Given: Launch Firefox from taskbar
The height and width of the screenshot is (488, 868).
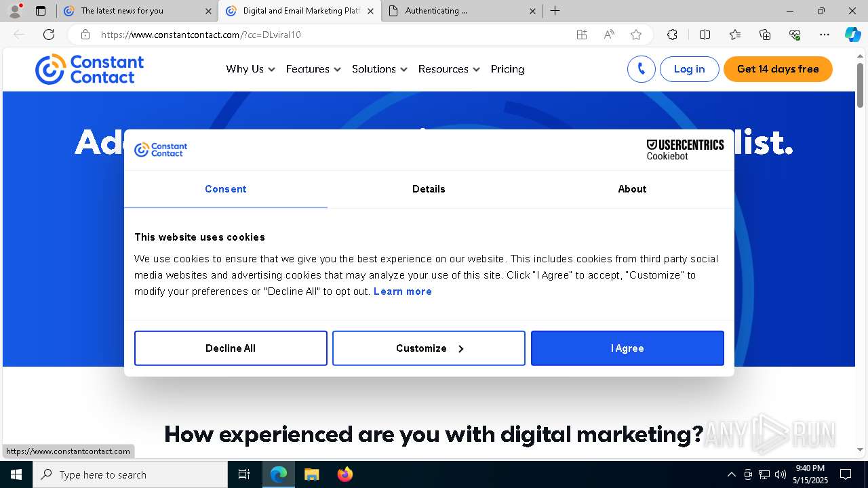Looking at the screenshot, I should pyautogui.click(x=344, y=474).
